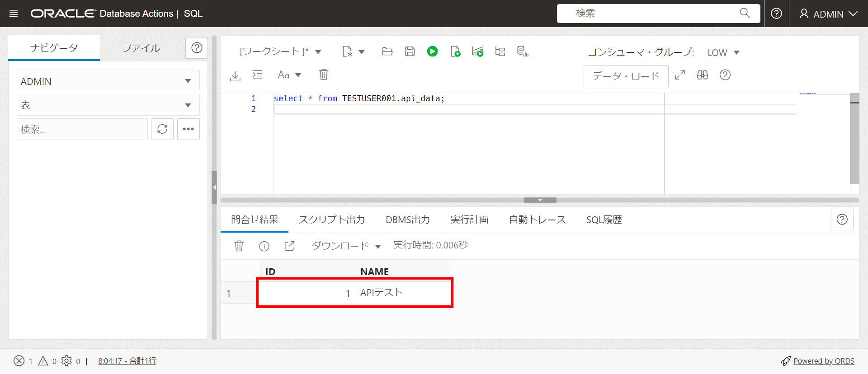The height and width of the screenshot is (374, 868).
Task: Open the results panel help icon
Action: pos(842,220)
